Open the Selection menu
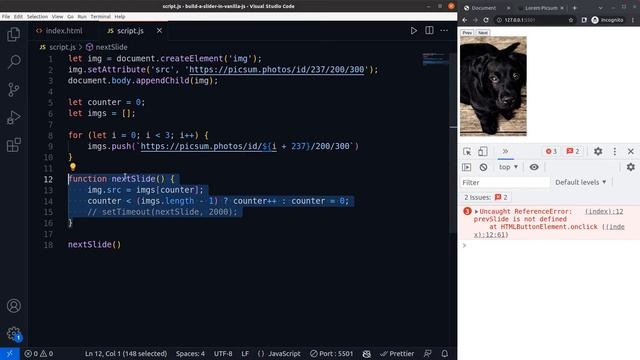The height and width of the screenshot is (360, 640). click(x=37, y=17)
